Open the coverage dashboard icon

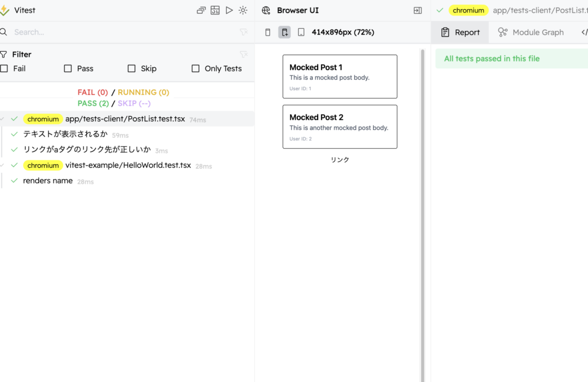tap(215, 10)
